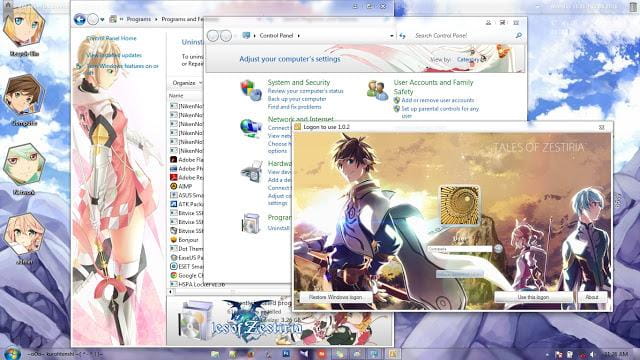The height and width of the screenshot is (360, 640).
Task: Open Turn Windows features on or off link
Action: (122, 69)
